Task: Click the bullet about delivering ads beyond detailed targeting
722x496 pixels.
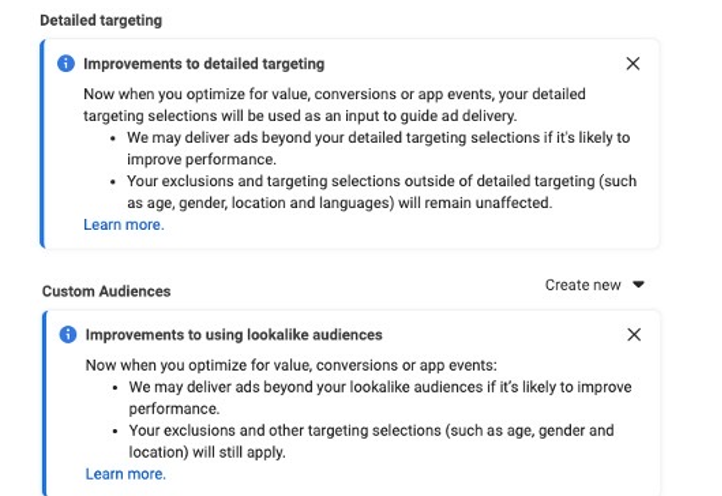Action: tap(378, 148)
